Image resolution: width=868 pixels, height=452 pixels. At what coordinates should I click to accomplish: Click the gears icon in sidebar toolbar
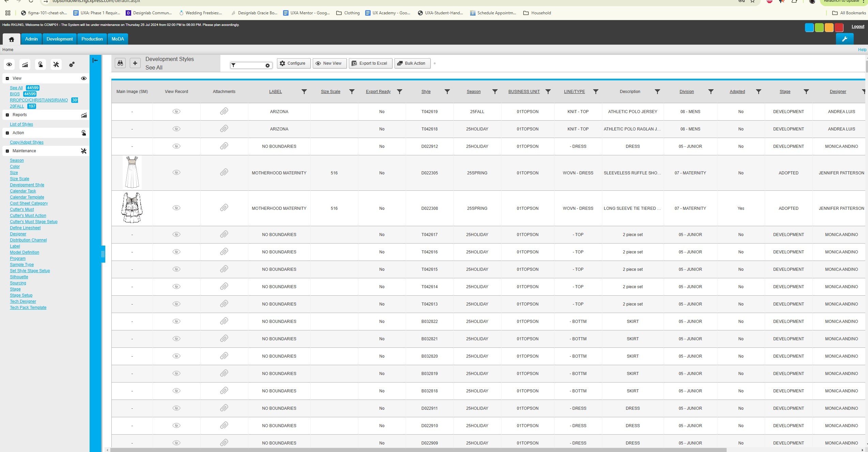pos(72,65)
